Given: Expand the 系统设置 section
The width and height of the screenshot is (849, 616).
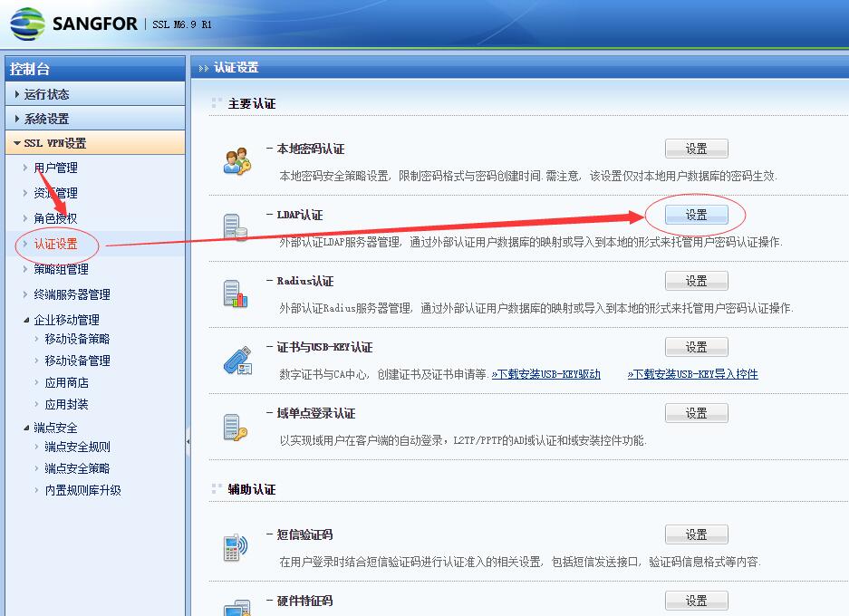Looking at the screenshot, I should [95, 119].
